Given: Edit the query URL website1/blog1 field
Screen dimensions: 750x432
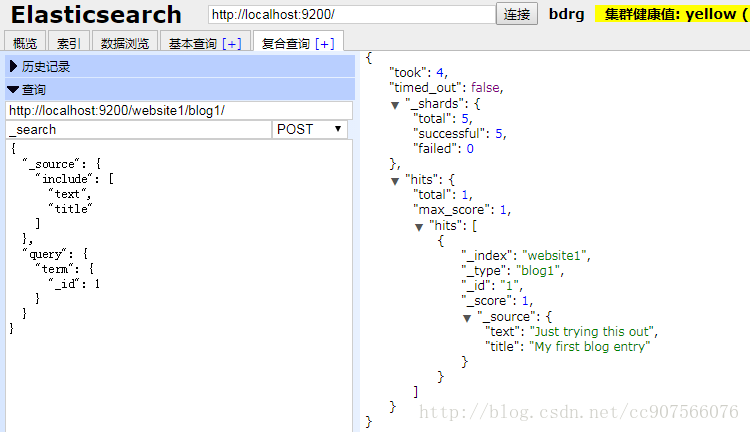Looking at the screenshot, I should pos(179,111).
